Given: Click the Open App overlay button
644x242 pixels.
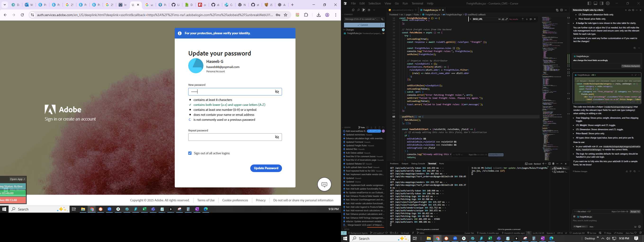Looking at the screenshot, I should tap(17, 179).
